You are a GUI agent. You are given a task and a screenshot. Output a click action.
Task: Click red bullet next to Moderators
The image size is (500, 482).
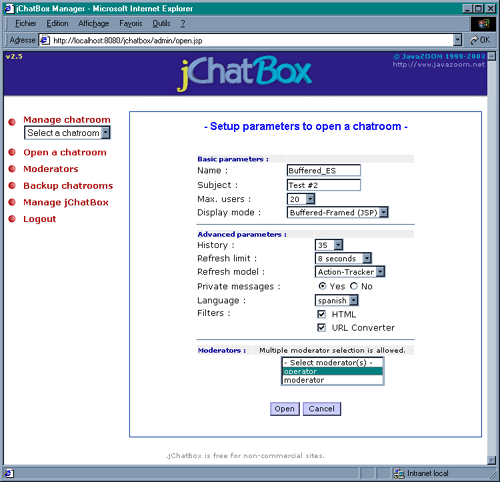pos(12,169)
